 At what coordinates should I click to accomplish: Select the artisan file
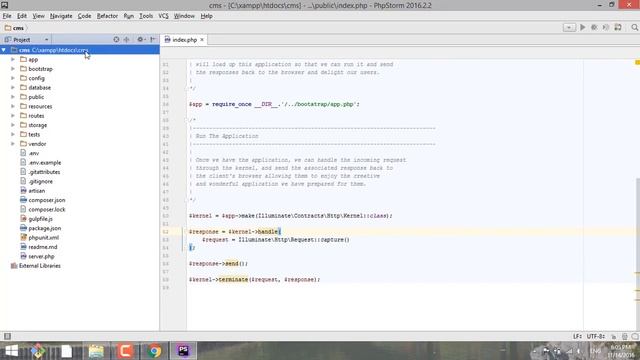pos(36,191)
